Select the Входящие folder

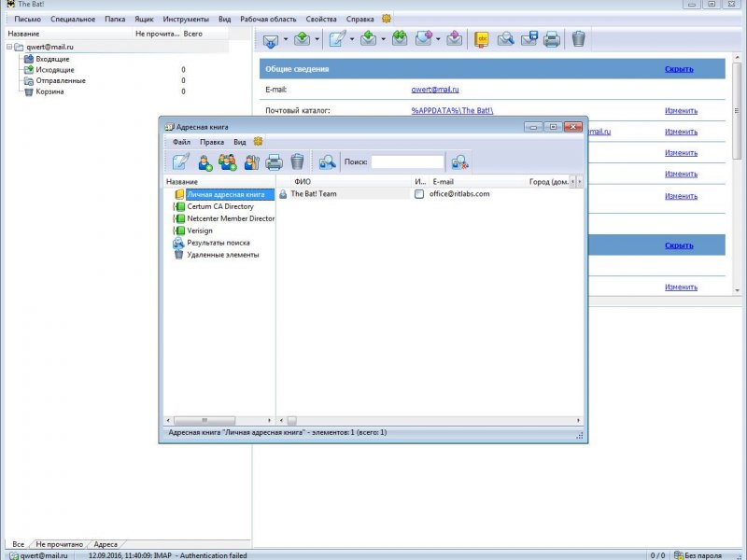coord(52,59)
